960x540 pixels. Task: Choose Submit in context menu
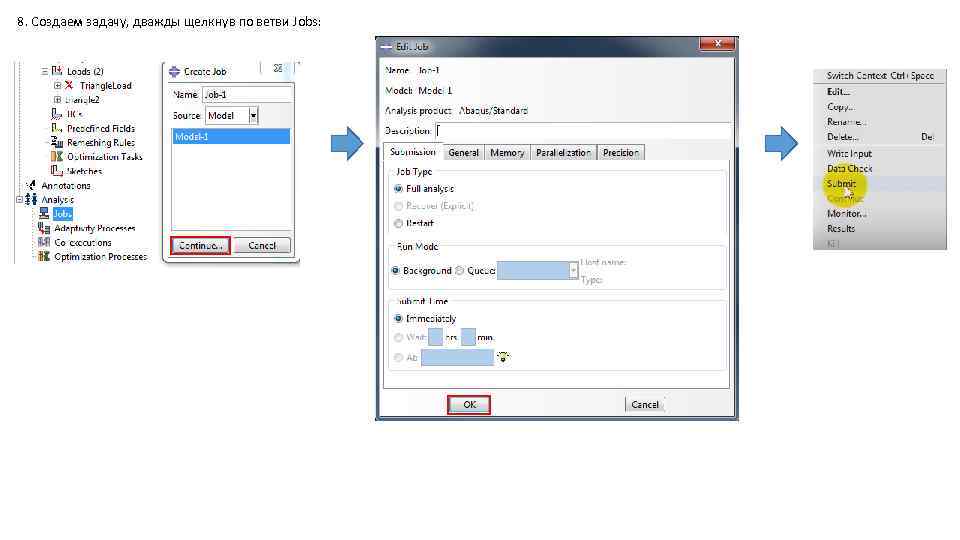tap(880, 184)
